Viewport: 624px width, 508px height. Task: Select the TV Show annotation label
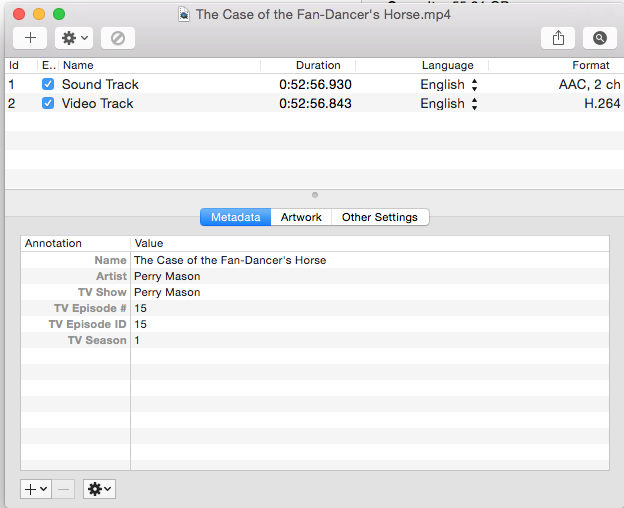pyautogui.click(x=102, y=292)
